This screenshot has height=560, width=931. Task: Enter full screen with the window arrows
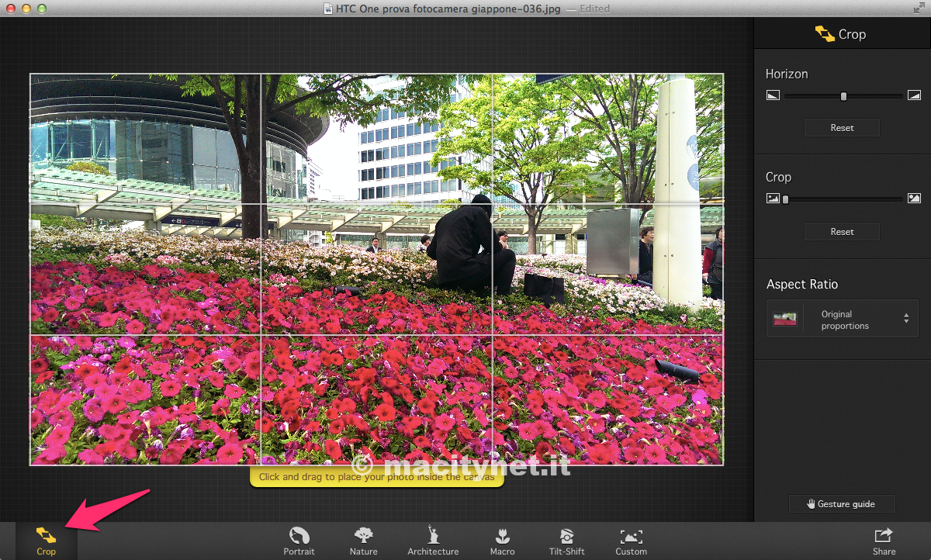point(919,9)
